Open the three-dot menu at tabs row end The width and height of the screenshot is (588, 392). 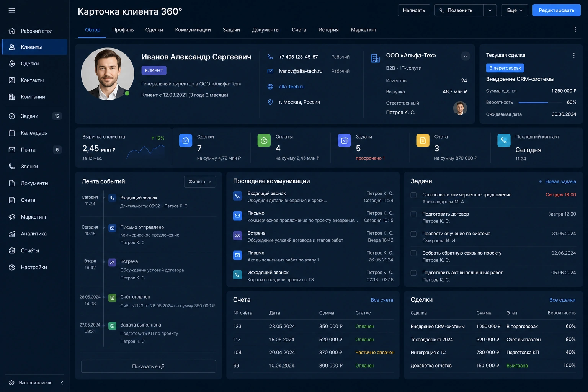[575, 29]
